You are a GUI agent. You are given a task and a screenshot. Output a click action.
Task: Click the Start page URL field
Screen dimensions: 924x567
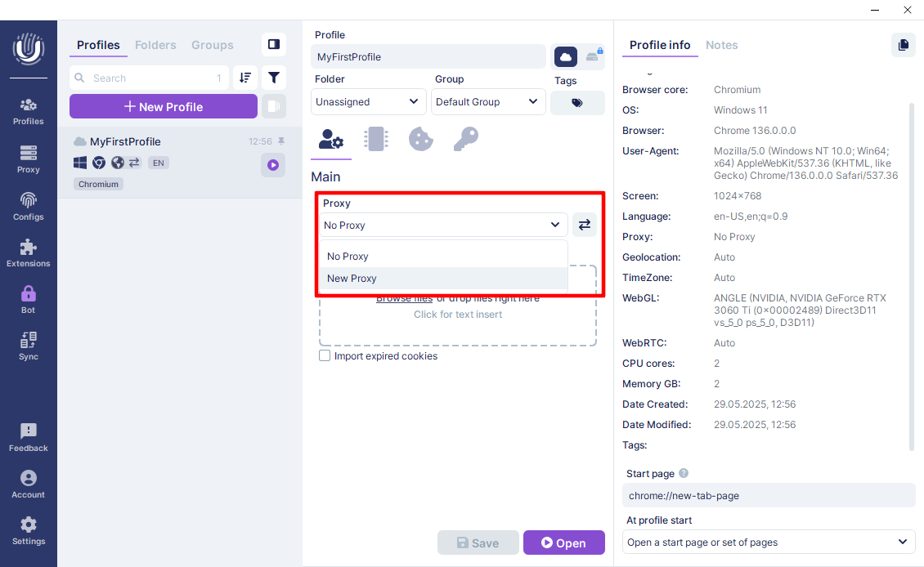point(768,495)
